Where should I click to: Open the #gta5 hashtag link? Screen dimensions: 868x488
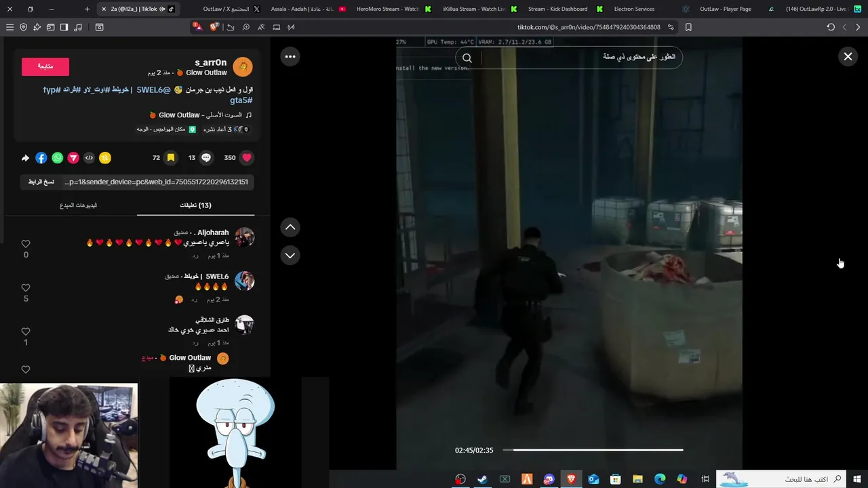coord(241,100)
